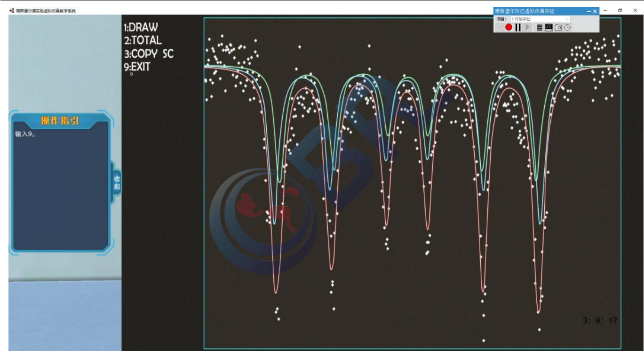Select the 1:DRAW menu option
The image size is (644, 351).
click(141, 28)
